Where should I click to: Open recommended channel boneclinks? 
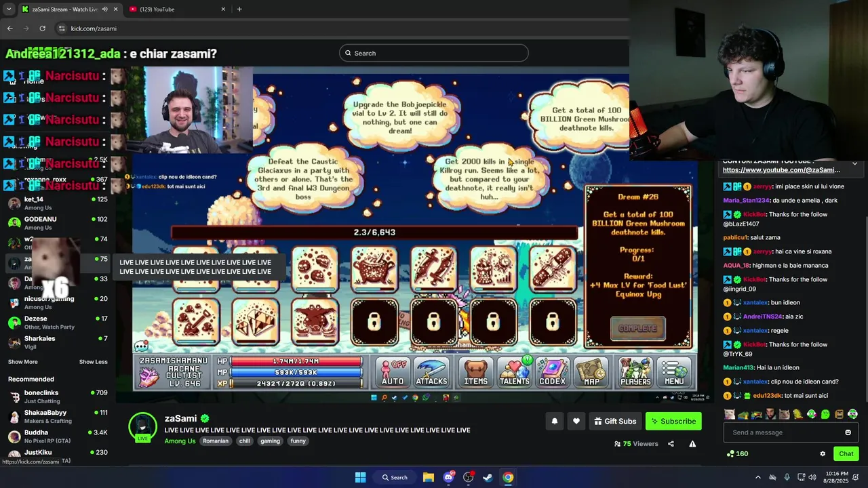[58, 396]
